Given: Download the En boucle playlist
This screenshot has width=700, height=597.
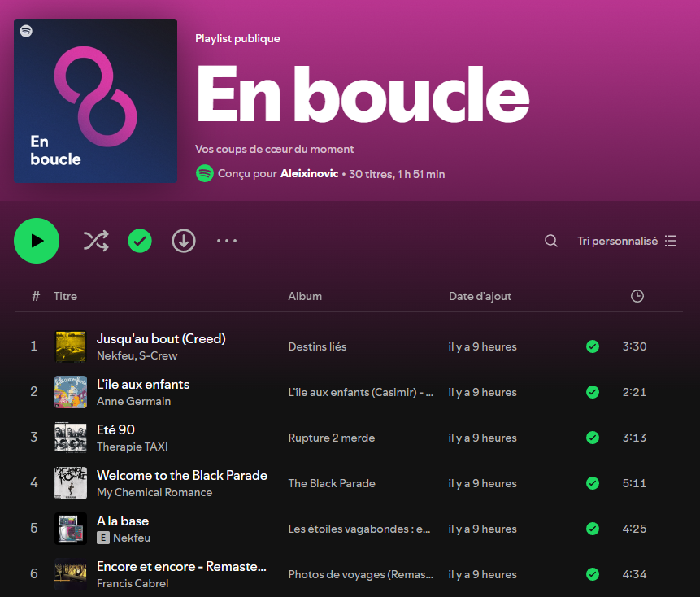Looking at the screenshot, I should click(184, 241).
